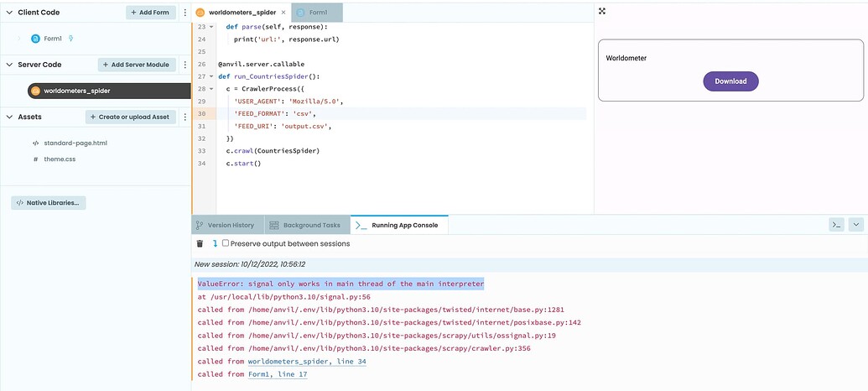868x391 pixels.
Task: Click the trash icon to clear console output
Action: pyautogui.click(x=200, y=243)
